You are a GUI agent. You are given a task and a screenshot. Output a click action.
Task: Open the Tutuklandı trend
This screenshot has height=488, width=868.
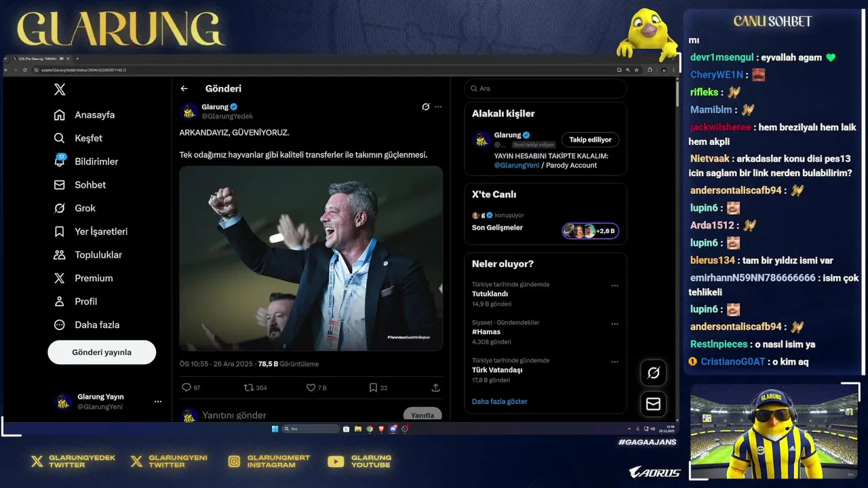point(490,294)
